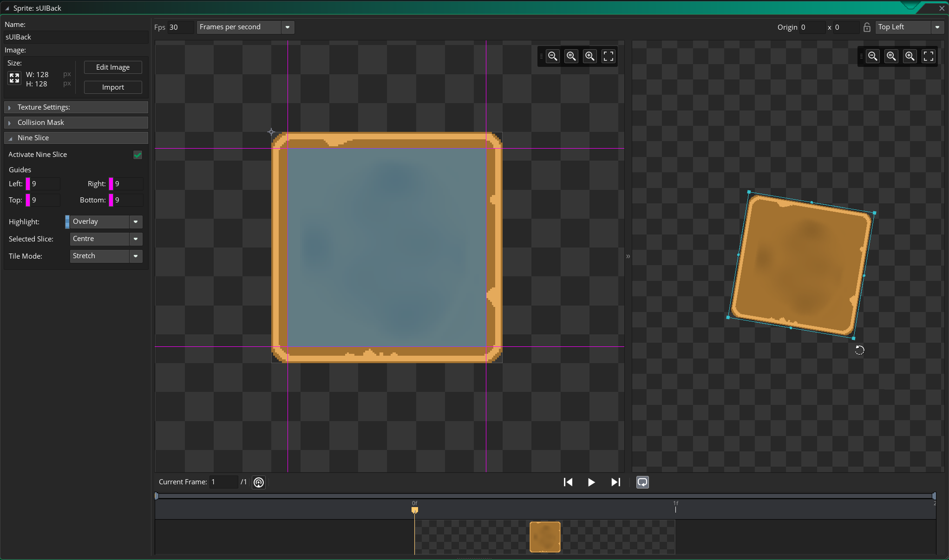Expand the Texture Settings section
Image resolution: width=949 pixels, height=560 pixels.
(x=76, y=107)
